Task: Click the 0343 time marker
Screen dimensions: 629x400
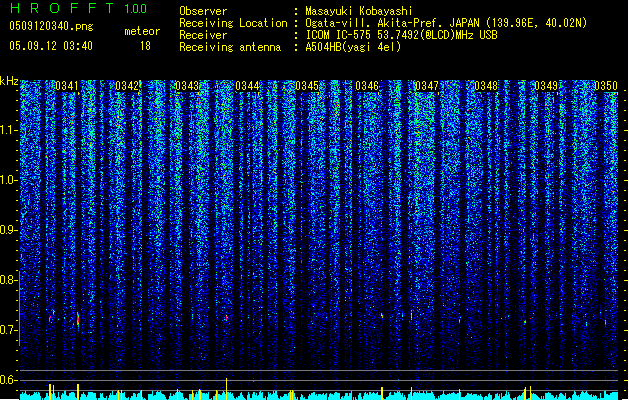Action: pyautogui.click(x=187, y=86)
